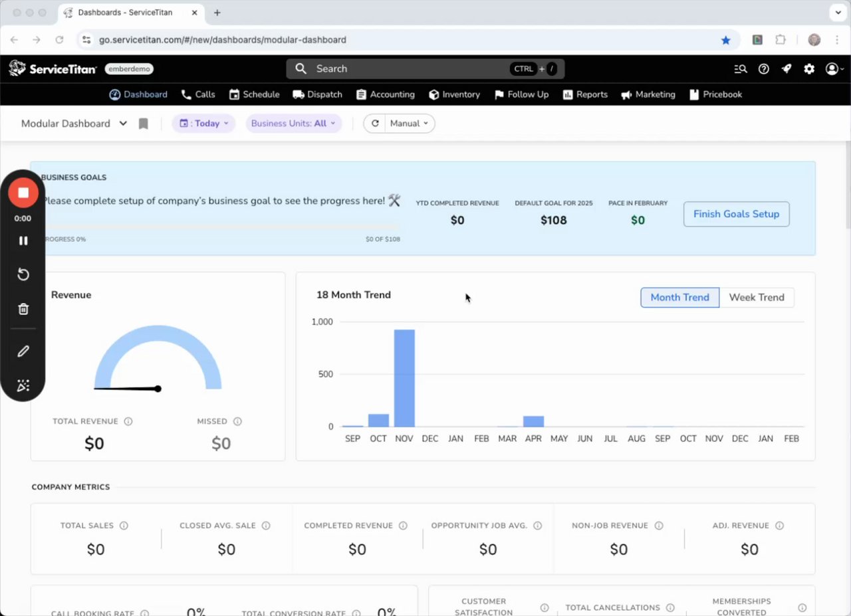Pause the screen recording
The width and height of the screenshot is (851, 616).
(x=23, y=241)
